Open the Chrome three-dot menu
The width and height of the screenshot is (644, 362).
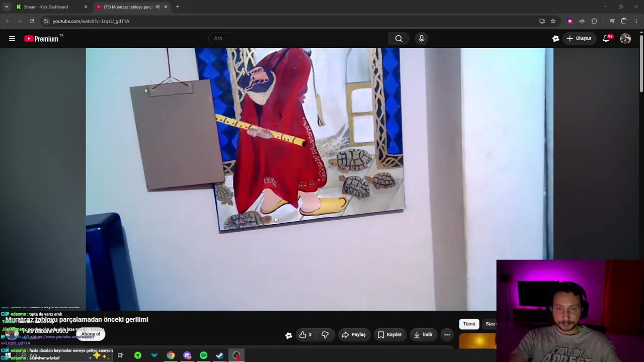pyautogui.click(x=636, y=21)
